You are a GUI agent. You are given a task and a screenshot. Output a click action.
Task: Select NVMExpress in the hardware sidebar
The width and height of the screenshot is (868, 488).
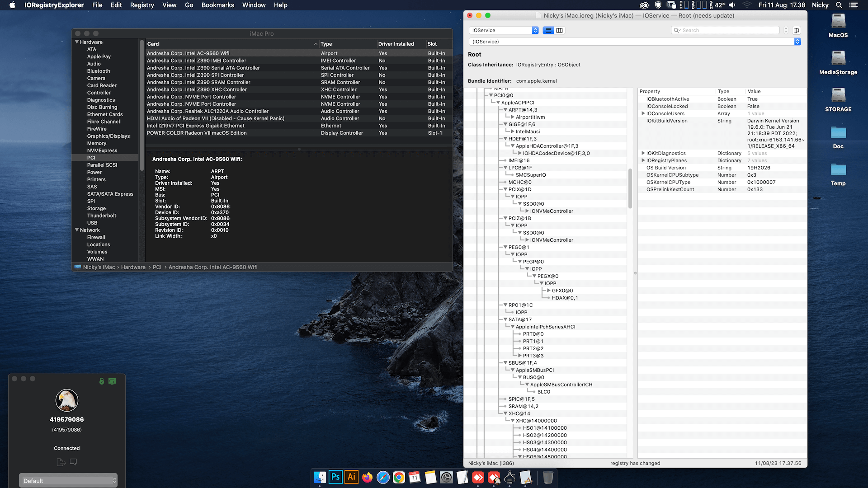[102, 150]
